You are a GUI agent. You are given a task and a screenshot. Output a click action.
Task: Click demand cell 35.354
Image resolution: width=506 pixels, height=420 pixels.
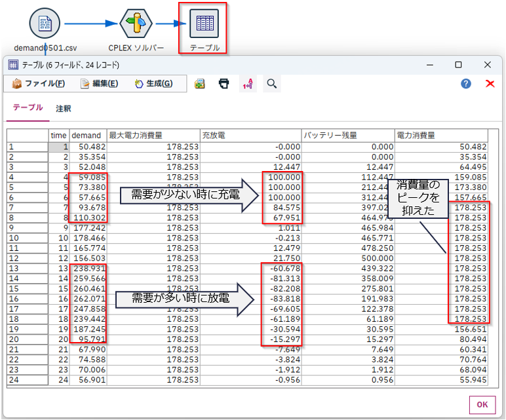click(88, 157)
